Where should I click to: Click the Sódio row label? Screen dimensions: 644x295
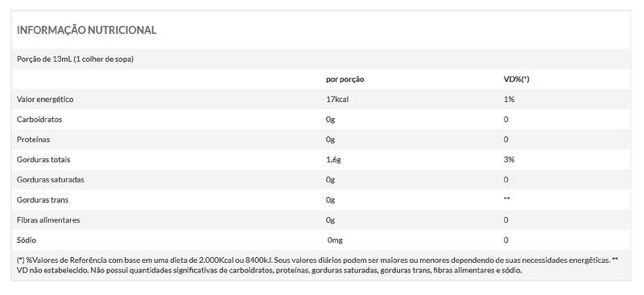click(x=26, y=240)
